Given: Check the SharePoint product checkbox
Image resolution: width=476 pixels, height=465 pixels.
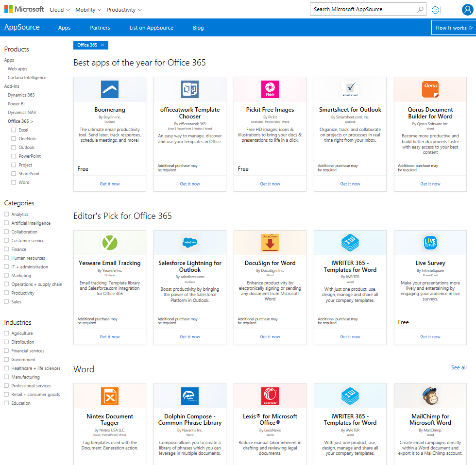Looking at the screenshot, I should (x=14, y=173).
